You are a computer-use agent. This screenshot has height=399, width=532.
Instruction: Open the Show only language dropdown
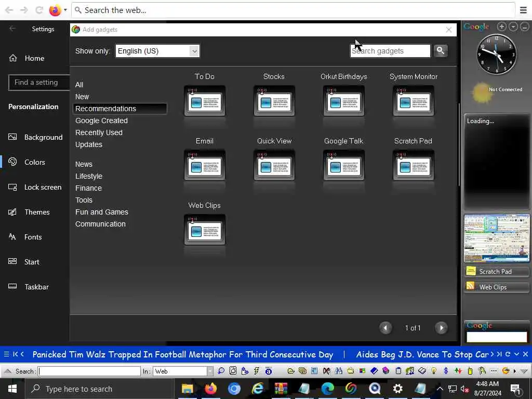click(157, 51)
